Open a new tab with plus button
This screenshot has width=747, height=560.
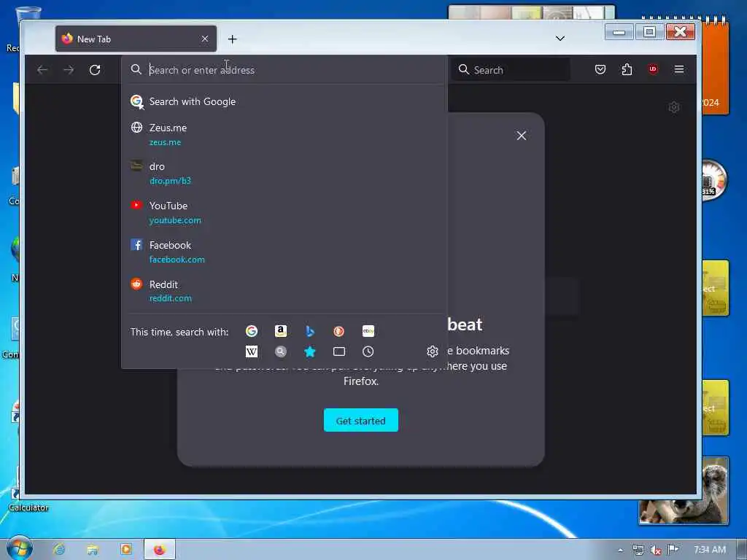(x=232, y=39)
